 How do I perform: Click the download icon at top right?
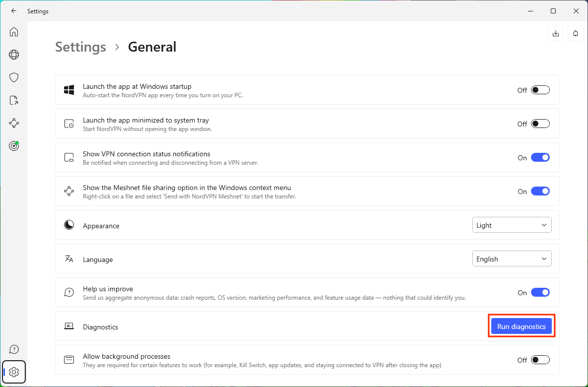point(556,33)
